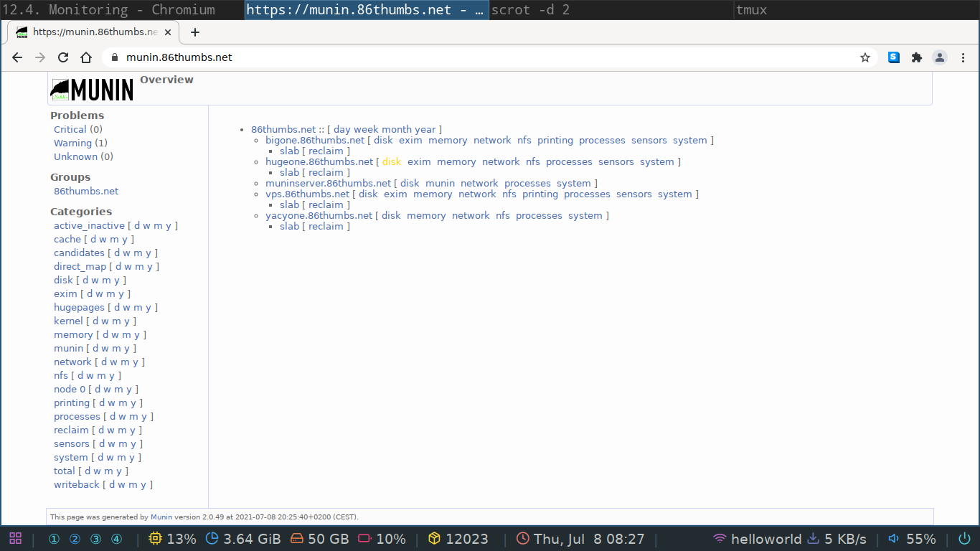Open yacyone.86thumbs.net host link
This screenshot has width=980, height=551.
coord(319,215)
